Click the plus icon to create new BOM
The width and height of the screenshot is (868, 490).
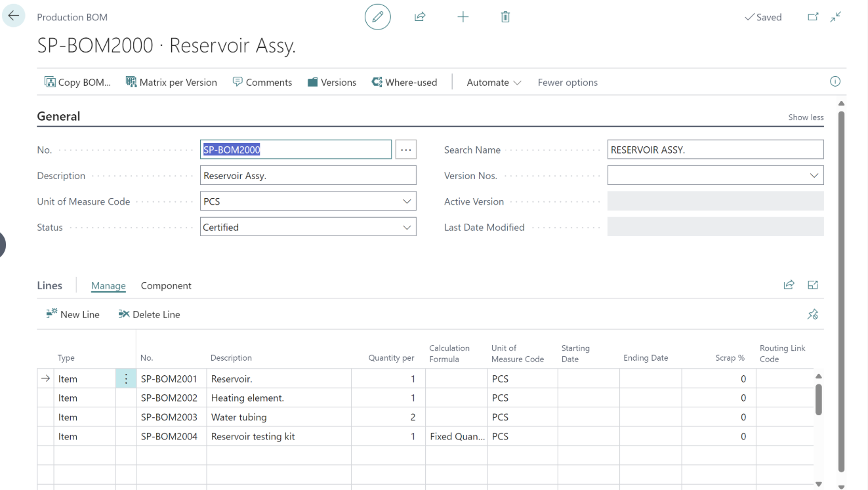(463, 17)
